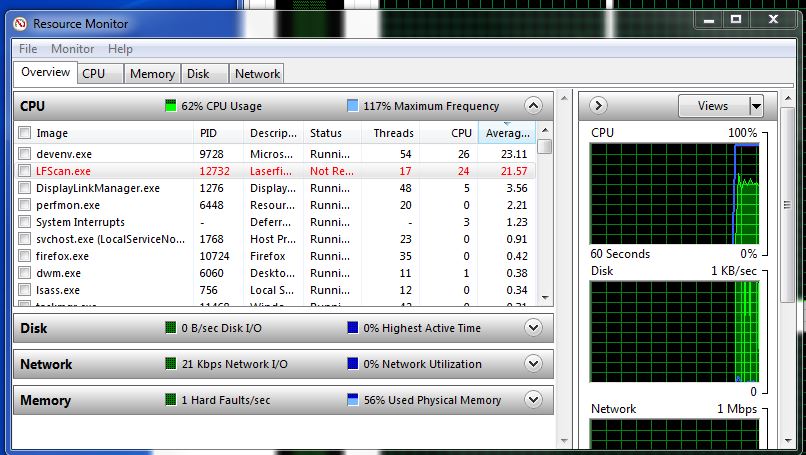Select the devenv.exe process name
Viewport: 806px width, 455px height.
click(64, 154)
